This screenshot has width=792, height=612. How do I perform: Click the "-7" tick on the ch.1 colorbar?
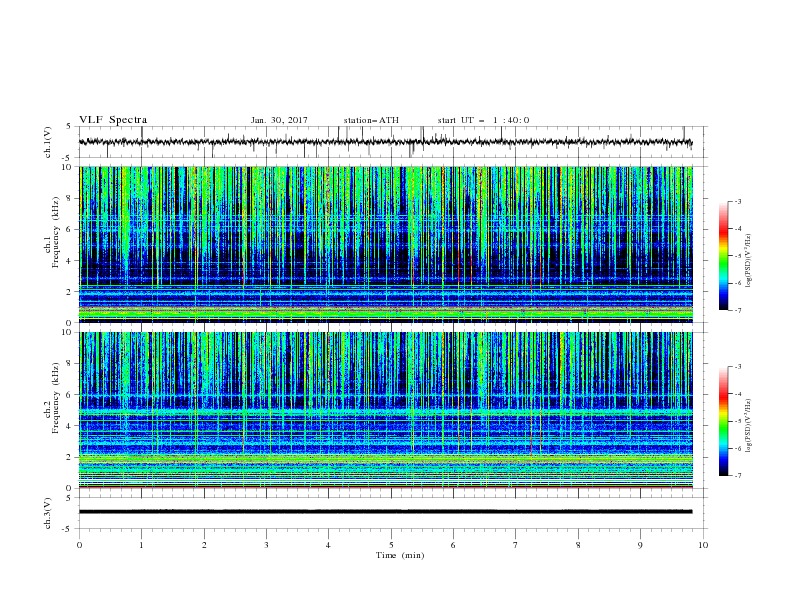737,310
